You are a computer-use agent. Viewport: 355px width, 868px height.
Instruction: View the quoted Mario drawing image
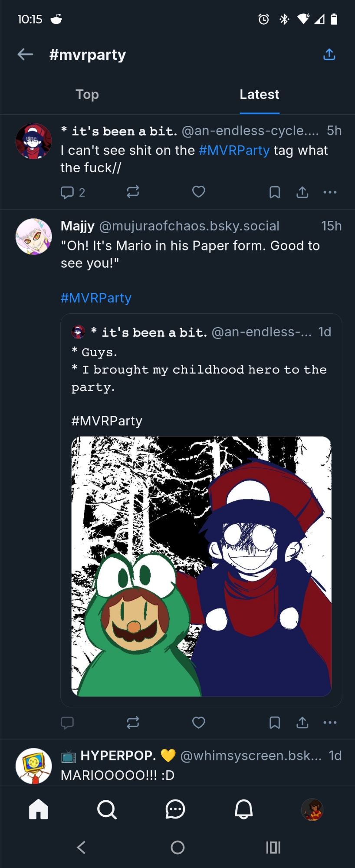coord(201,566)
